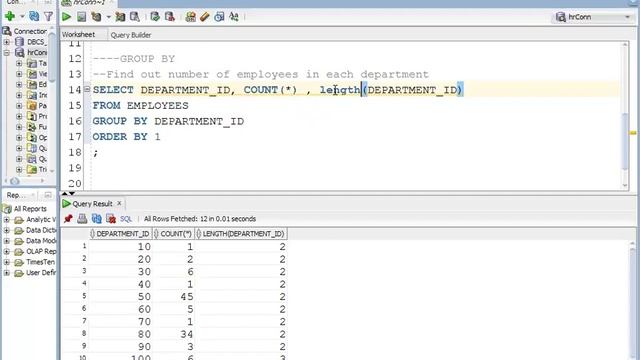Screen dimensions: 640x360
Task: Click the Autotrace icon
Action: [120, 17]
